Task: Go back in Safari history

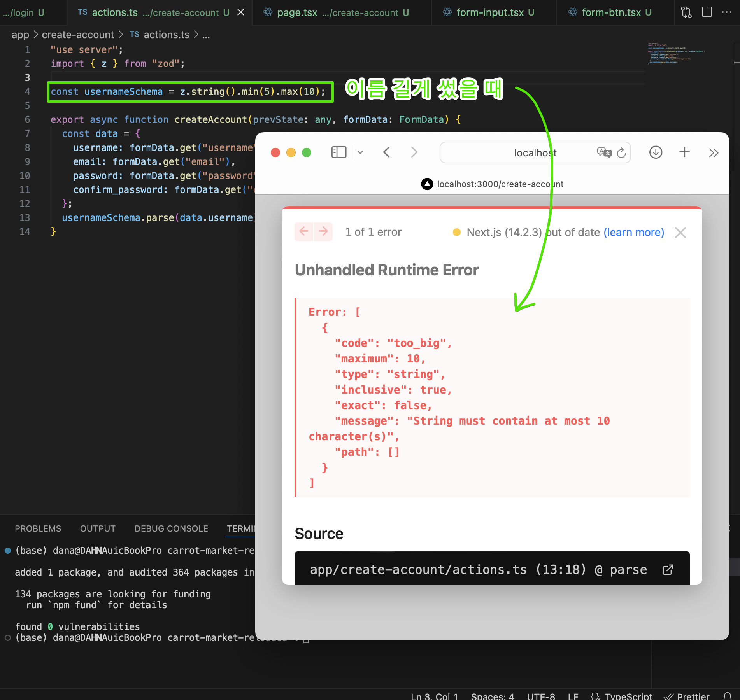Action: click(386, 152)
